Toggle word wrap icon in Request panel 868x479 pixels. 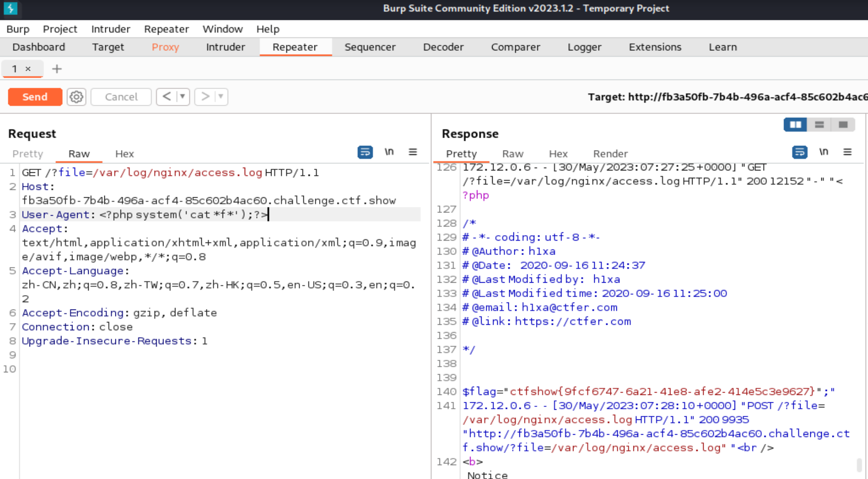point(365,152)
